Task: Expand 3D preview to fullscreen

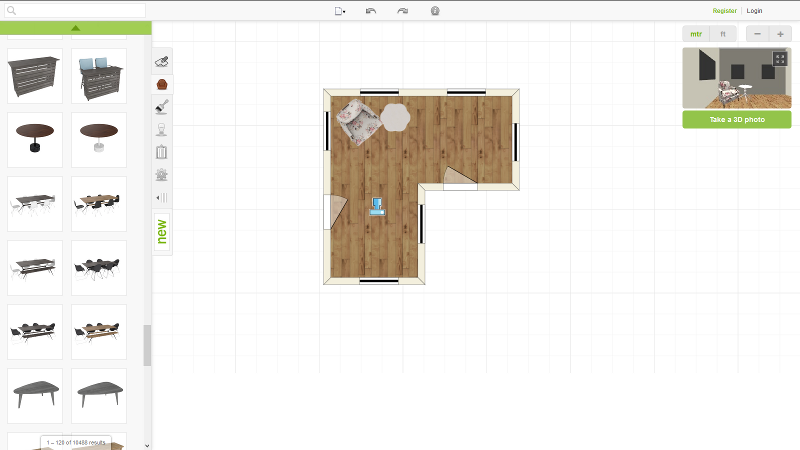Action: pyautogui.click(x=780, y=59)
